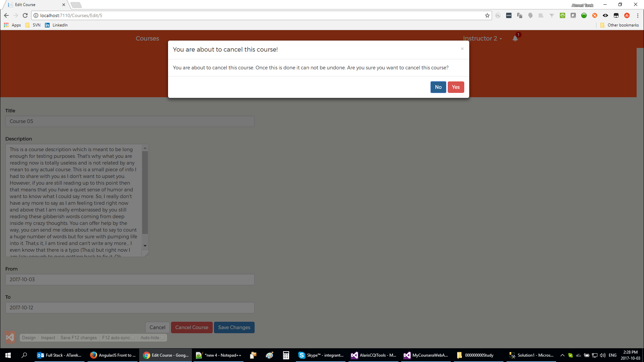Confirm cancellation with Yes button
The image size is (644, 362).
pos(455,87)
